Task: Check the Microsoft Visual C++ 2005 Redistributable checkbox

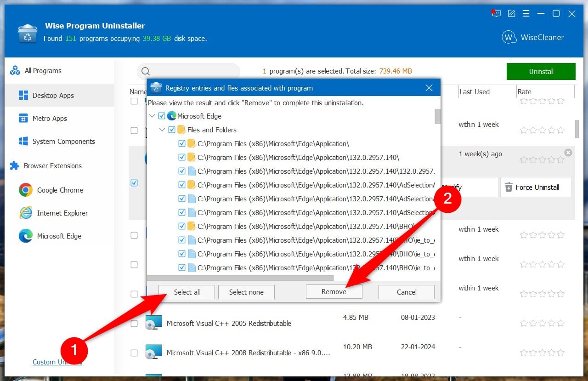Action: tap(134, 324)
